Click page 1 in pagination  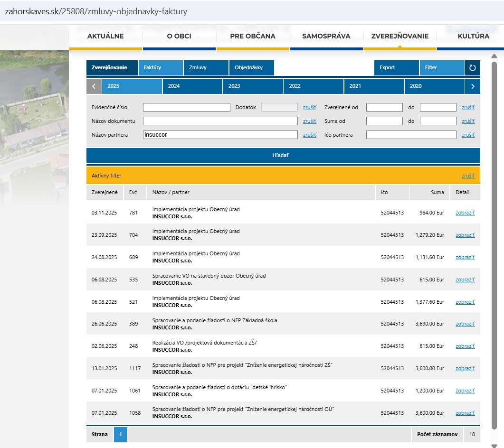(121, 434)
